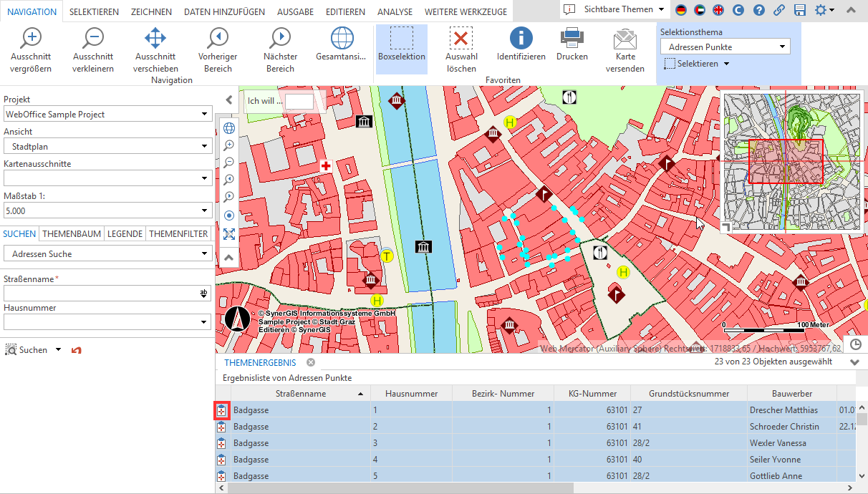This screenshot has height=494, width=868.
Task: Click the THEMENERGEBNIS close icon
Action: 310,362
